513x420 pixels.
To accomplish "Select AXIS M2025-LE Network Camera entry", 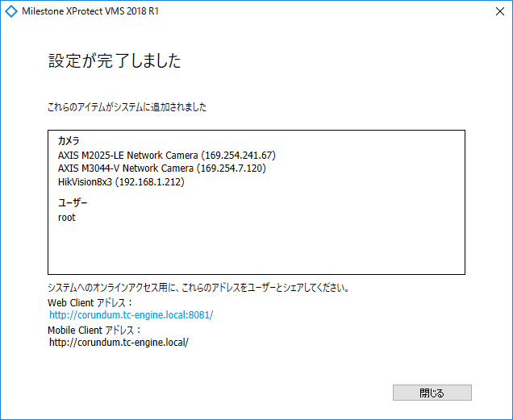I will 167,155.
